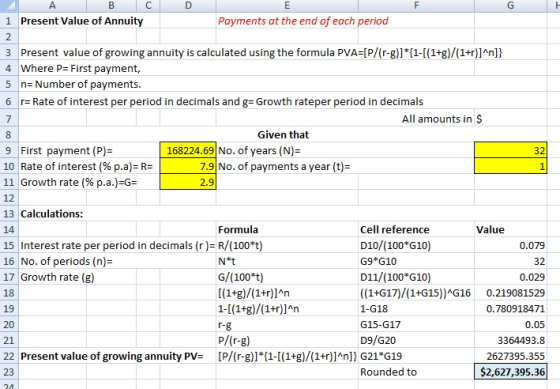
Task: Select column F header
Action: pos(416,5)
